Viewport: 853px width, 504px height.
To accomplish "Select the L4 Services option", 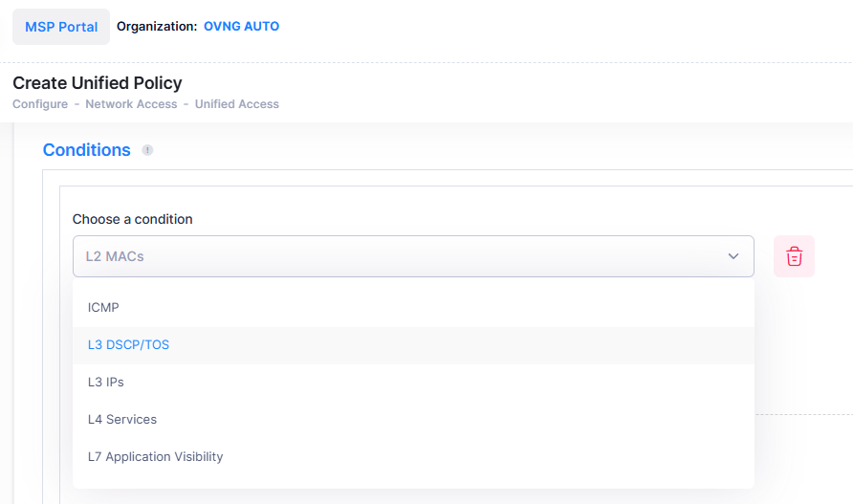I will point(122,419).
